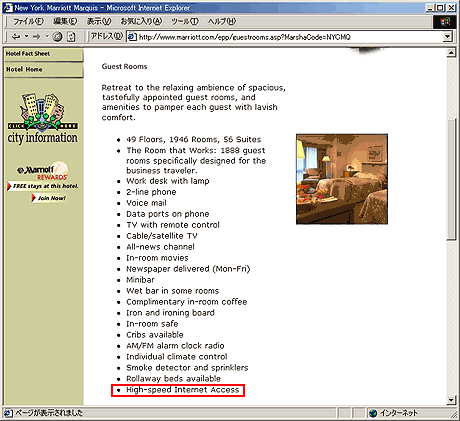Viewport: 460px width, 421px height.
Task: Go back using the Back arrow
Action: [16, 36]
